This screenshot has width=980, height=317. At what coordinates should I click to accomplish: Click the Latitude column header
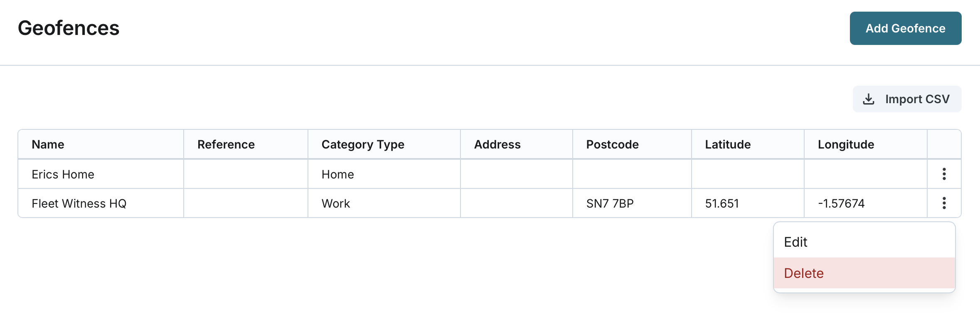click(x=728, y=144)
